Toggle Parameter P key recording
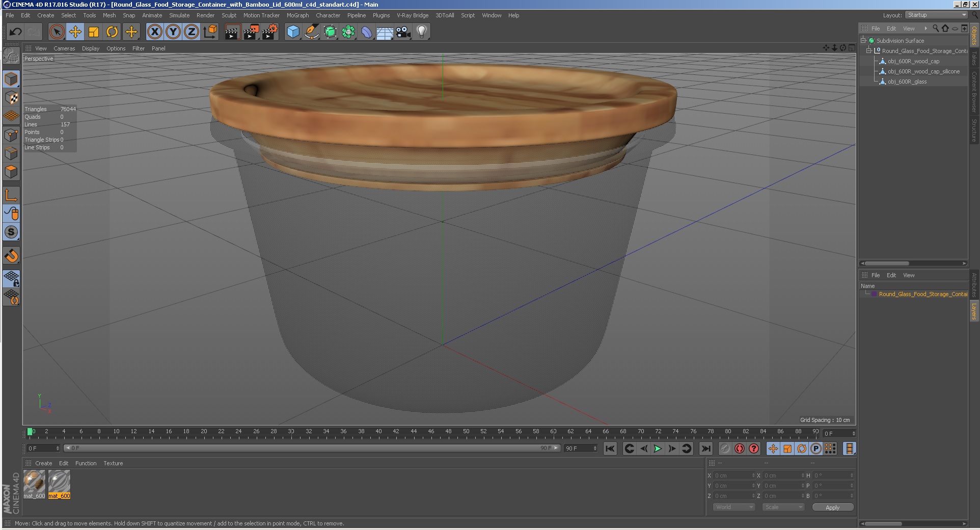This screenshot has width=980, height=530. [815, 448]
